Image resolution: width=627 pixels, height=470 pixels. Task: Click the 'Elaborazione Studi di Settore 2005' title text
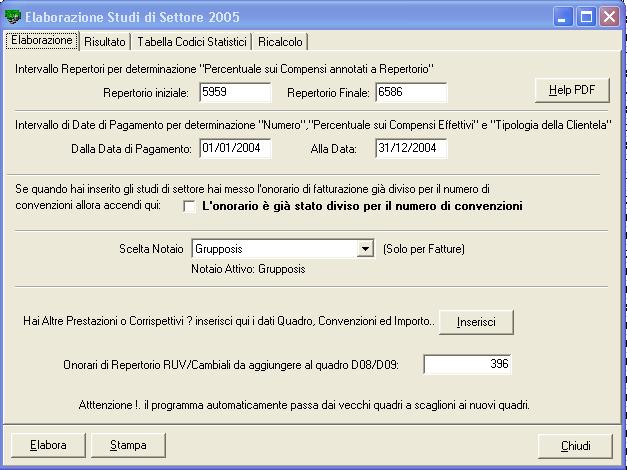point(132,17)
